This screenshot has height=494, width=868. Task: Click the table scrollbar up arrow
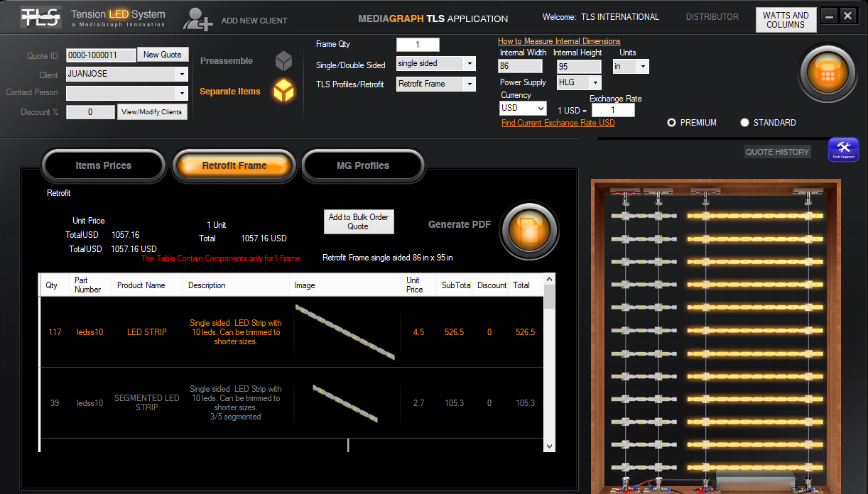[x=549, y=280]
